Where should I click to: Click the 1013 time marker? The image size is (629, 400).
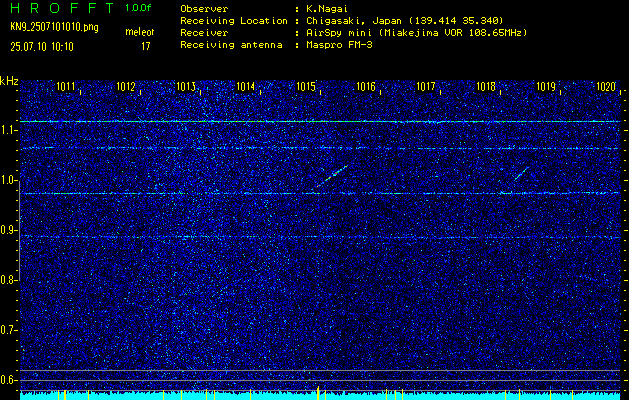pos(186,86)
